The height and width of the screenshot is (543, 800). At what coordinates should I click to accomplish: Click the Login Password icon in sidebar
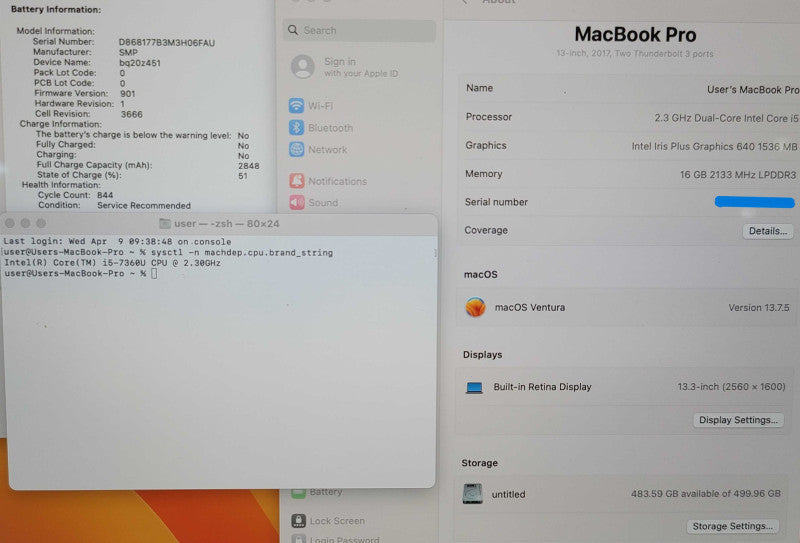(298, 538)
